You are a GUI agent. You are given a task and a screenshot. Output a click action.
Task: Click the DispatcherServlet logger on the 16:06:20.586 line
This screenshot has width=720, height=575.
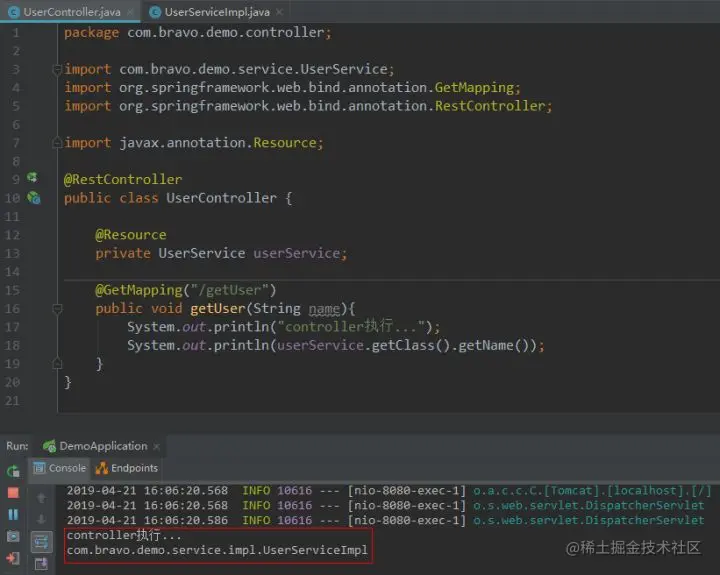pos(589,520)
